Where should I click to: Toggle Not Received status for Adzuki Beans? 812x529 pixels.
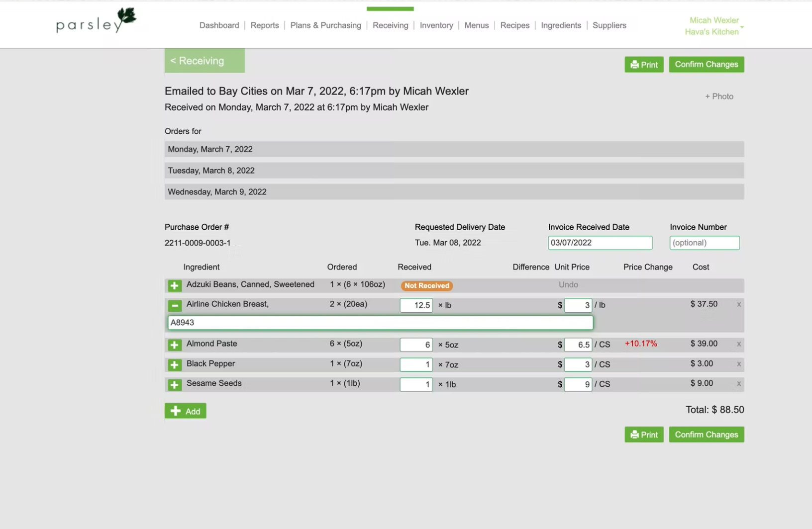426,285
